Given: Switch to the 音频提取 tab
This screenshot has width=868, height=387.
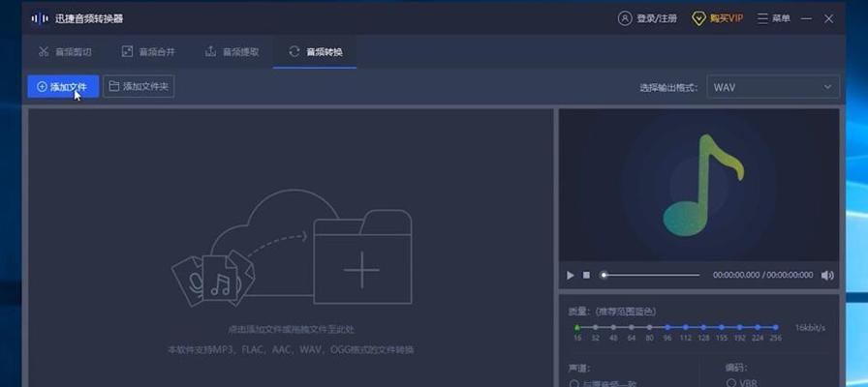Looking at the screenshot, I should pos(232,52).
